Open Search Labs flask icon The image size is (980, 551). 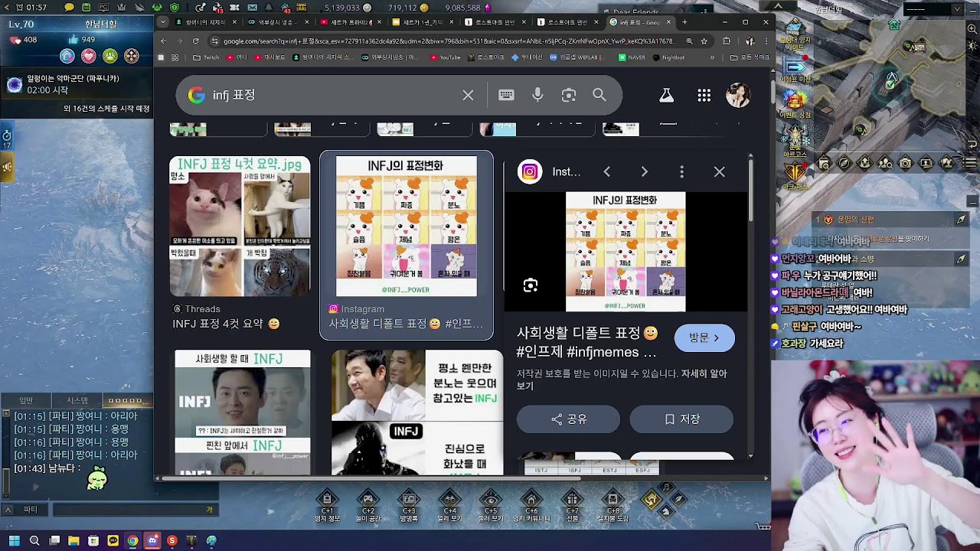tap(666, 95)
